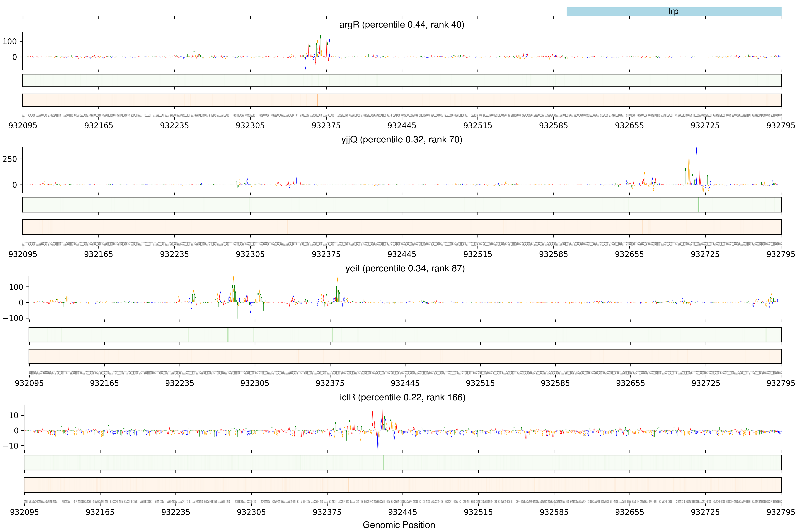Screen dimensions: 798x532
Task: Click the yeiI panel title text
Action: 405,268
